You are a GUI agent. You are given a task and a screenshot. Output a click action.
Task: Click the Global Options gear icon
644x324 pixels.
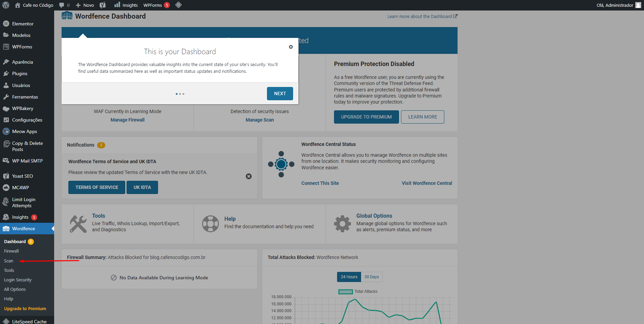(x=342, y=224)
